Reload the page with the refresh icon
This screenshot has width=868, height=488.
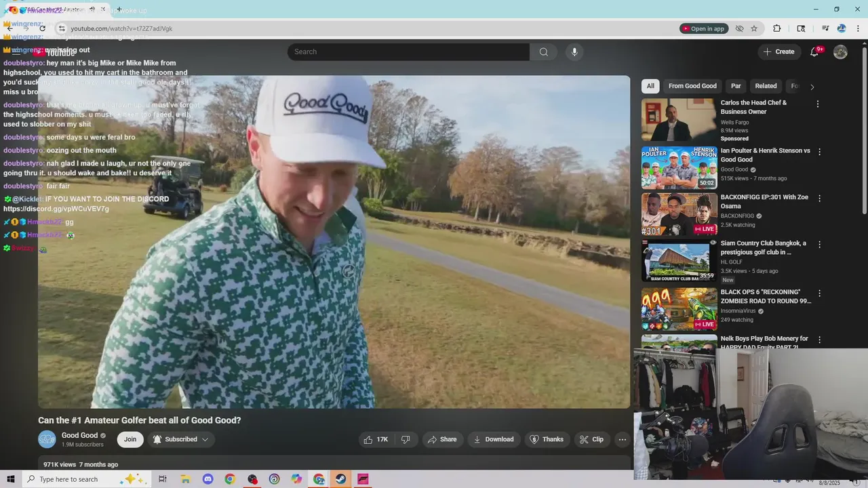pos(42,28)
